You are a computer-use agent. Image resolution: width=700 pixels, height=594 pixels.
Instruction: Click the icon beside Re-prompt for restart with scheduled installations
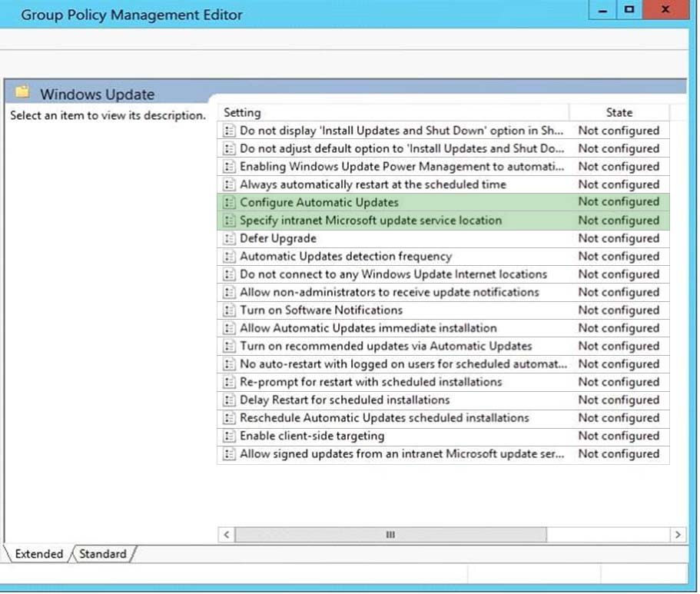[x=229, y=383]
